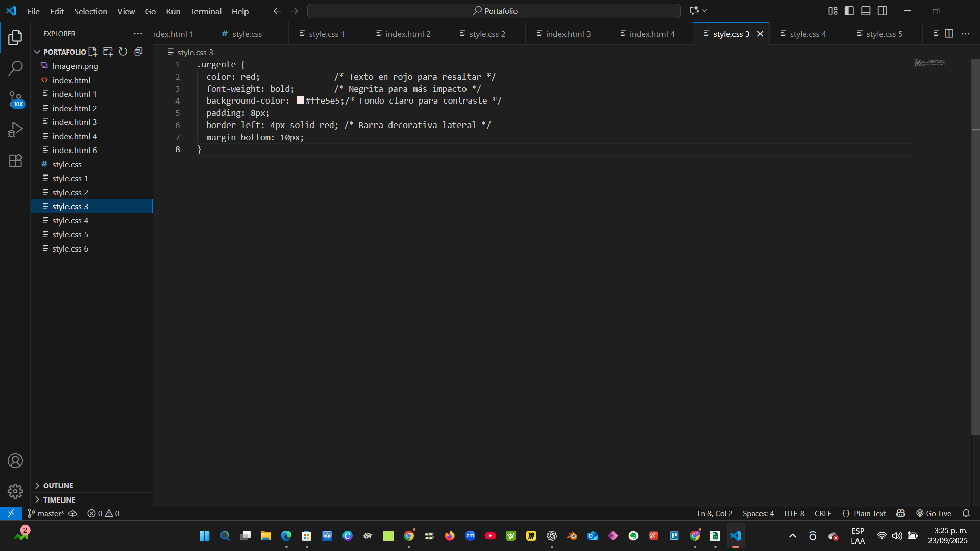Open Source Control view with 10K badge
Screen dimensions: 980x551
click(15, 99)
